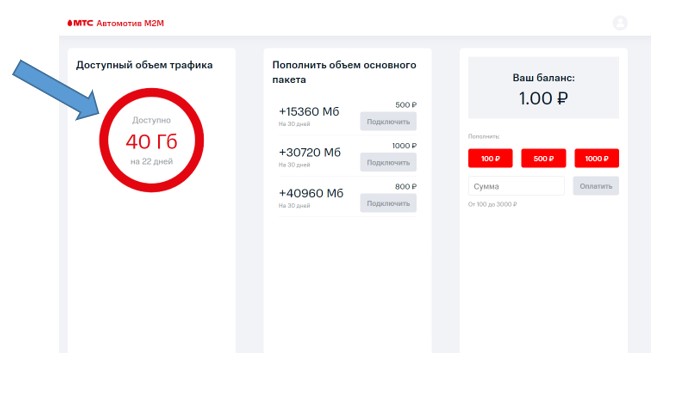Click the +30720 Мб package label
Viewport: 674px width, 402px height.
pos(309,152)
